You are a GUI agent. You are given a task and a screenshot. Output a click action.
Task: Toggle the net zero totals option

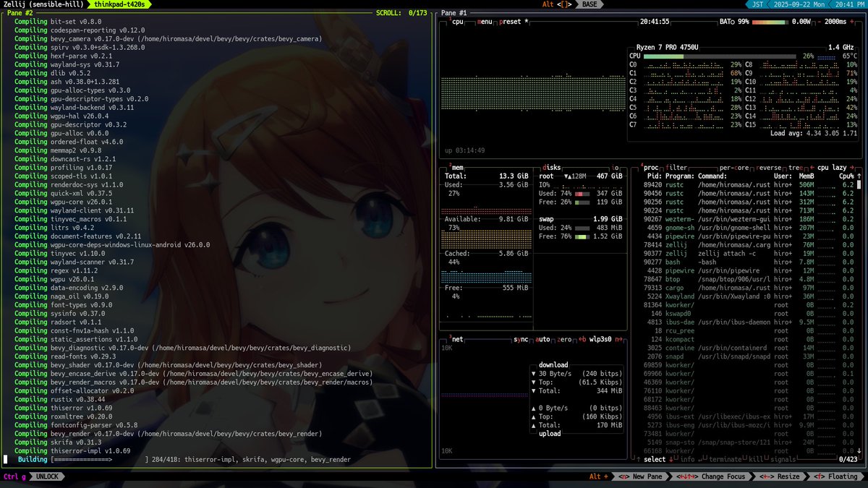pos(564,338)
